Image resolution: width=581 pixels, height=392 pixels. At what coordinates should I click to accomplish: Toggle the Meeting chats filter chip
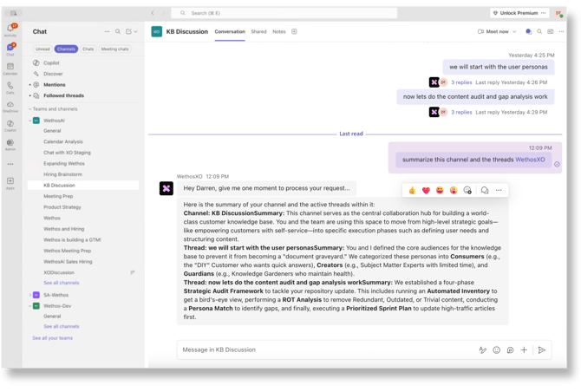pyautogui.click(x=114, y=49)
